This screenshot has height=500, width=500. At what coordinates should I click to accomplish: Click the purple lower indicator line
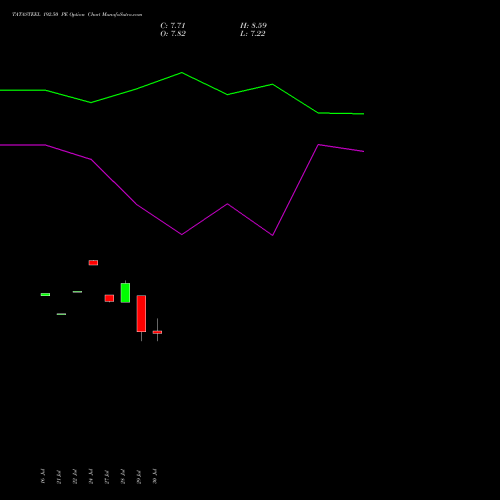point(182,234)
